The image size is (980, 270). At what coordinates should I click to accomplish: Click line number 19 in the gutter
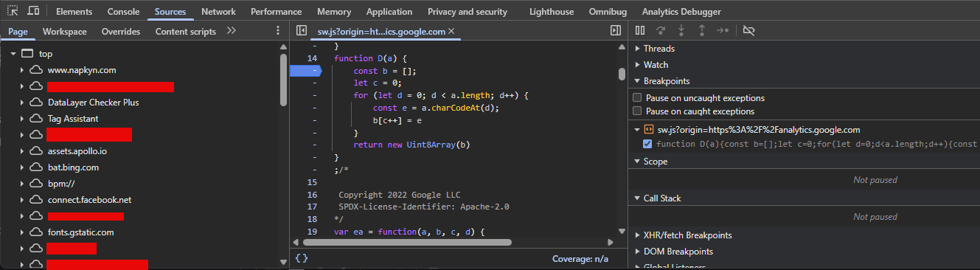point(312,232)
